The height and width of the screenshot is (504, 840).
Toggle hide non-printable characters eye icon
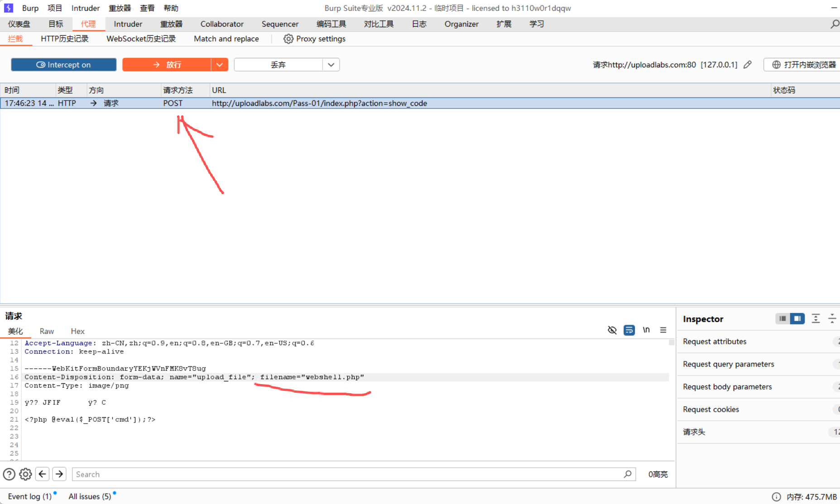[612, 330]
